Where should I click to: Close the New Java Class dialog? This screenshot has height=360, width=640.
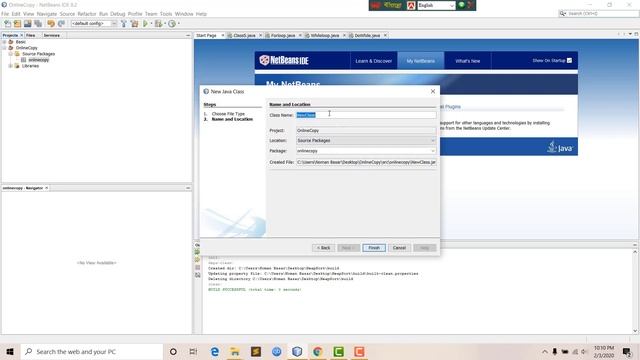tap(433, 91)
